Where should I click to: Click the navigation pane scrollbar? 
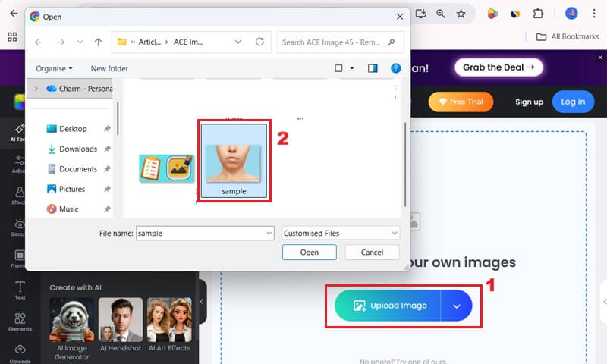pos(118,118)
